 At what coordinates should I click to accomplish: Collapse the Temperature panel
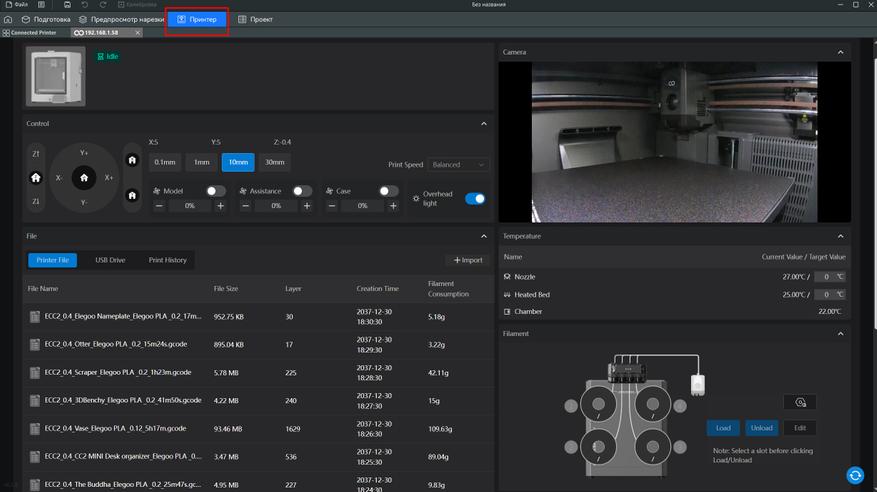pos(840,236)
